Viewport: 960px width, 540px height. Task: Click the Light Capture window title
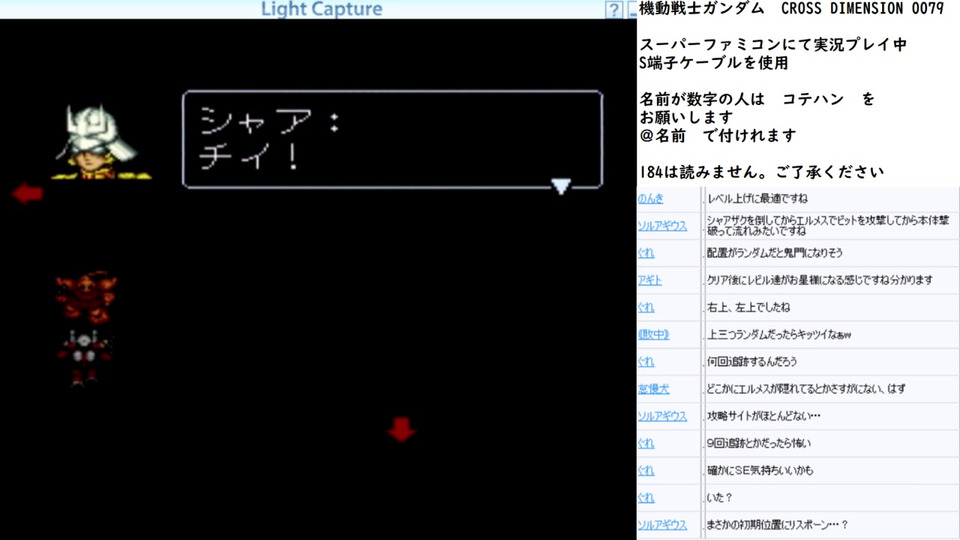point(321,9)
